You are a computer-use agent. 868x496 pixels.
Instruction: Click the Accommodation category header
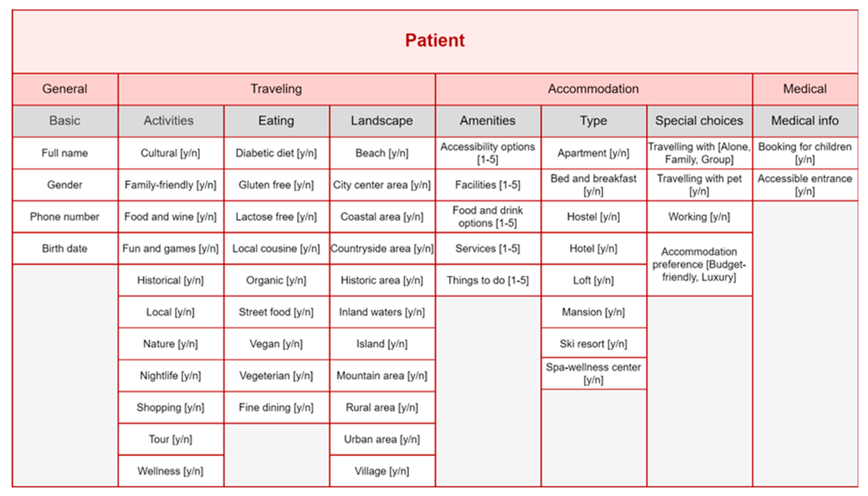593,89
